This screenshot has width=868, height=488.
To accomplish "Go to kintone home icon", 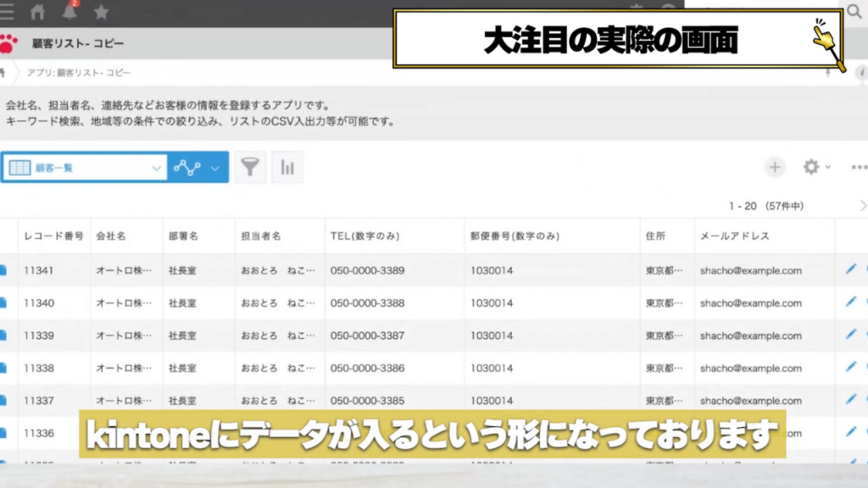I will [37, 12].
